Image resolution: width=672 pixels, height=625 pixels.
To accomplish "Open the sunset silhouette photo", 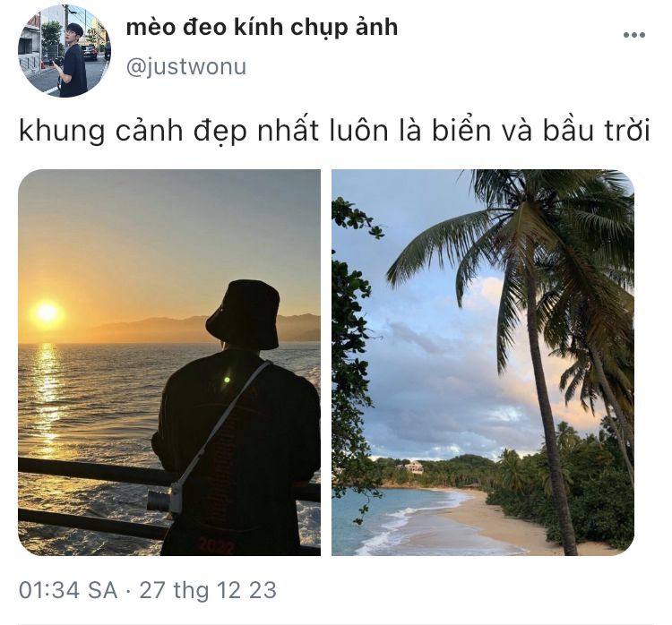I will tap(169, 363).
